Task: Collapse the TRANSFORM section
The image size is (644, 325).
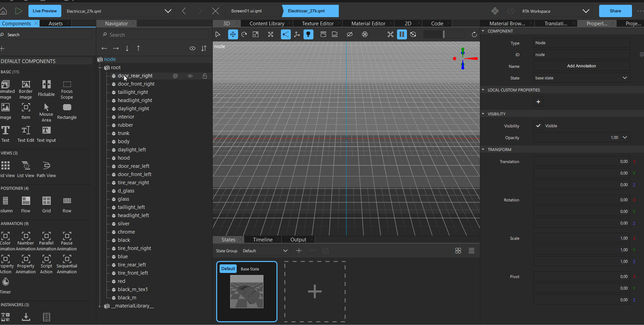Action: 483,150
